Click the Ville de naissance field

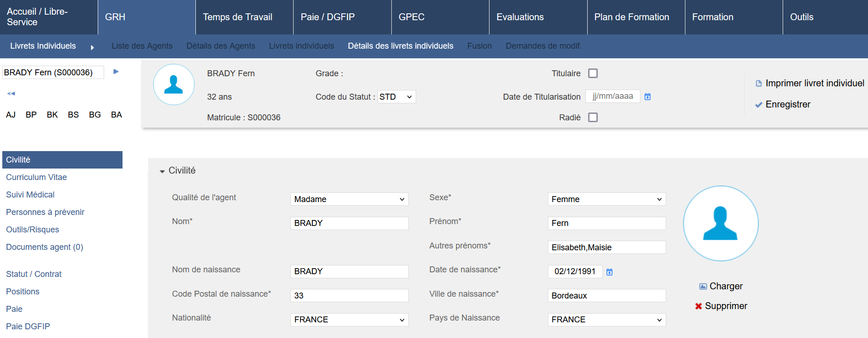(x=606, y=296)
